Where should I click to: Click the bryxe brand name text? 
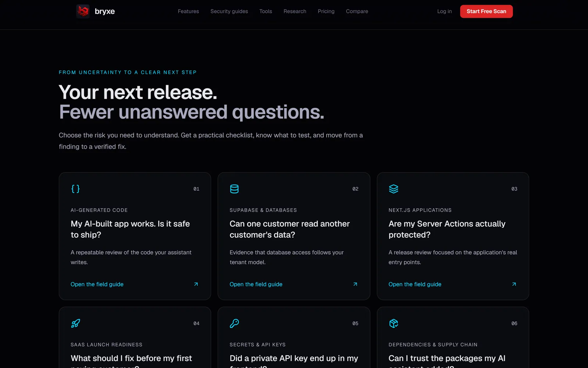coord(105,11)
